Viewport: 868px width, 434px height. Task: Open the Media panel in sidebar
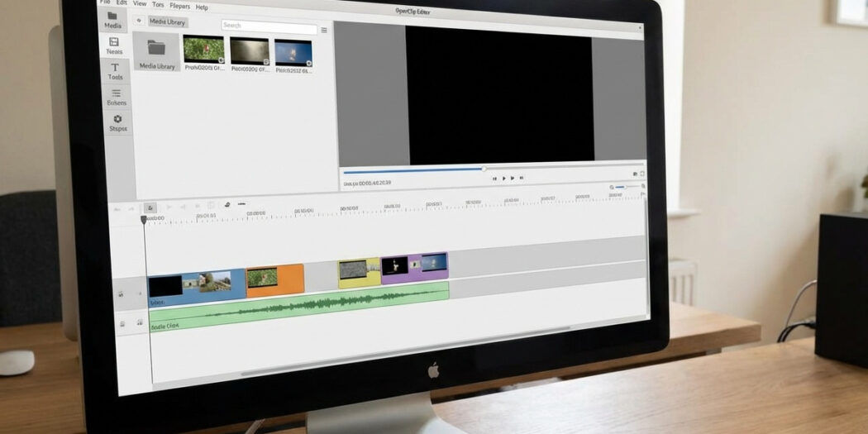(x=112, y=20)
